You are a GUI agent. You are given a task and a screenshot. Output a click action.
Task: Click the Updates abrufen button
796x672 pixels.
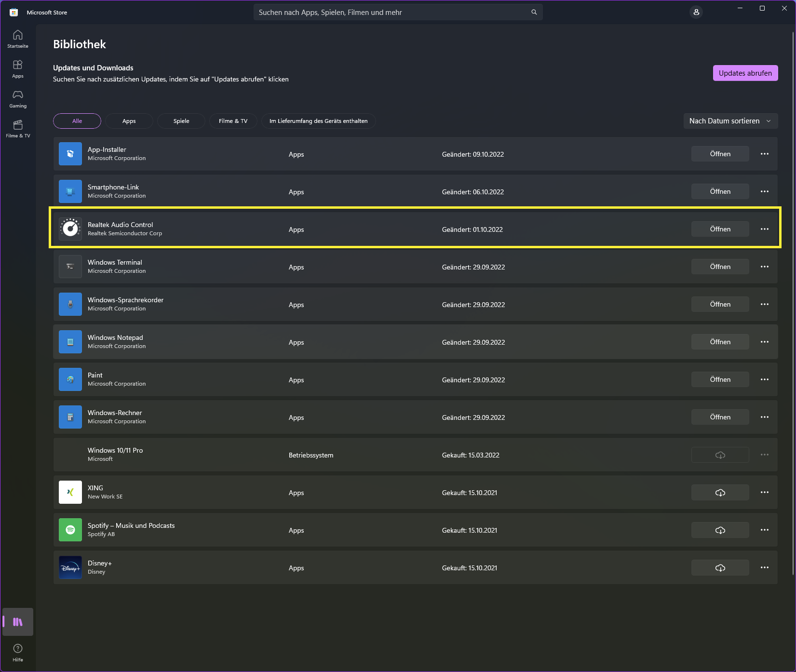[745, 73]
